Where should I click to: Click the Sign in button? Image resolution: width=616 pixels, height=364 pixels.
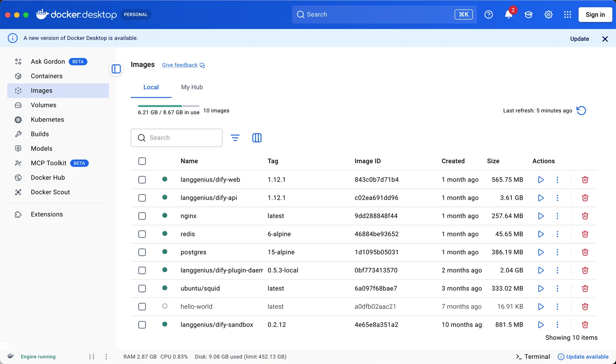pyautogui.click(x=595, y=15)
